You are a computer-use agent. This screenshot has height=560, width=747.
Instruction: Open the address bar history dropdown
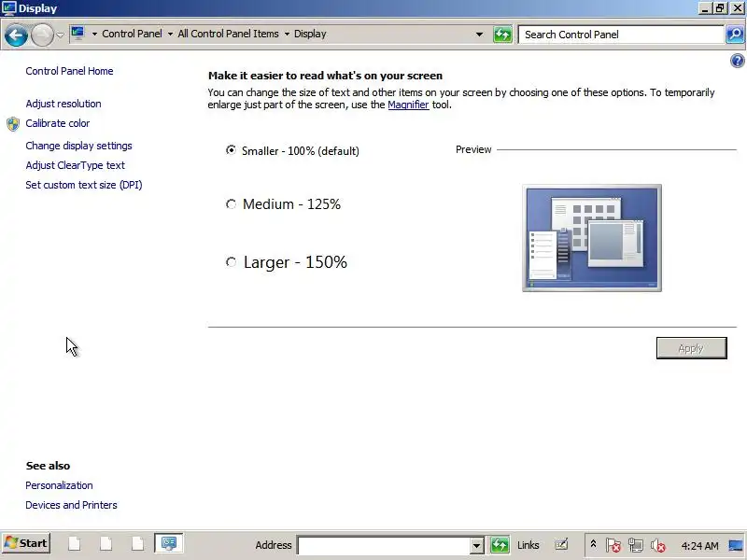pyautogui.click(x=479, y=35)
